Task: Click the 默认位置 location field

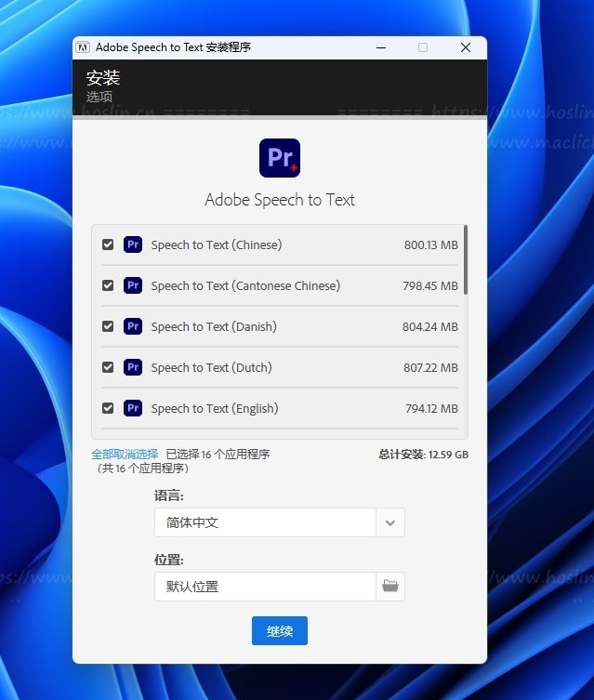Action: click(266, 587)
